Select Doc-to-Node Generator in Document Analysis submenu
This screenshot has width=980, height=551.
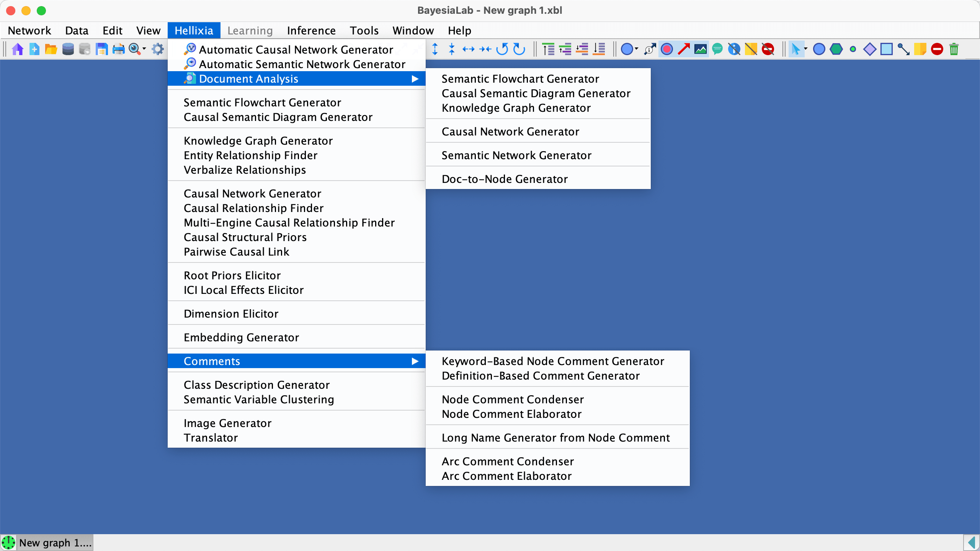click(538, 179)
